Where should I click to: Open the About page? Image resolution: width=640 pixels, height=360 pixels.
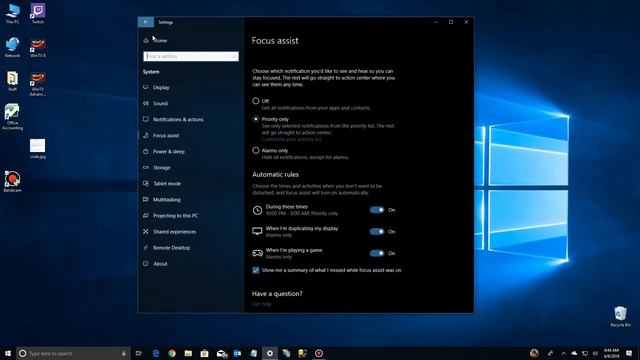[160, 264]
